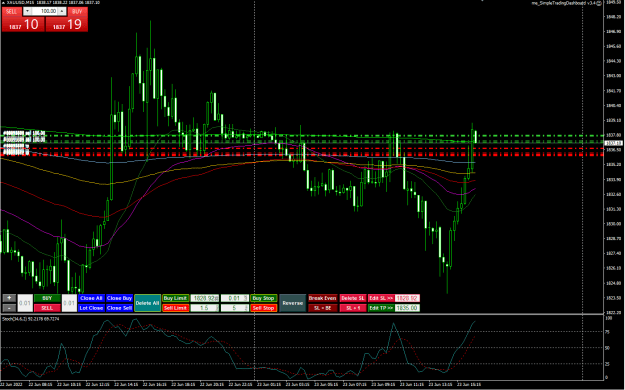Viewport: 625px width, 390px height.
Task: Increase one-click volume with the up arrow
Action: point(62,11)
